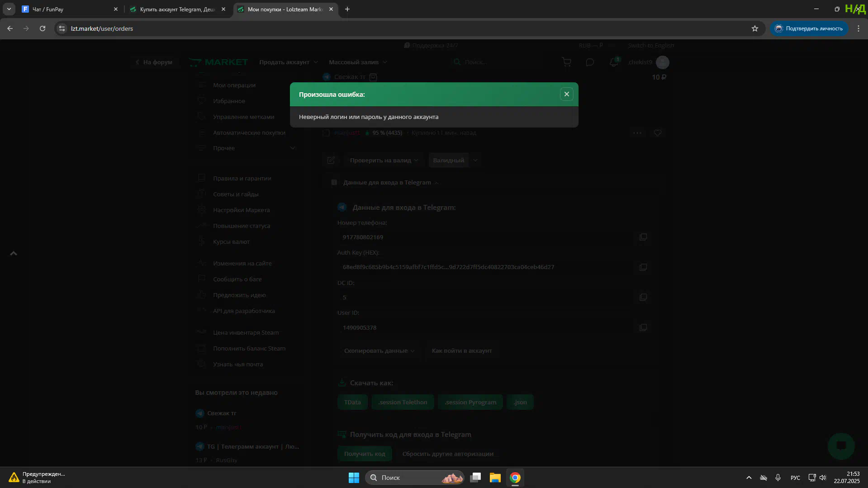
Task: Click the browser address bar URL
Action: [102, 28]
